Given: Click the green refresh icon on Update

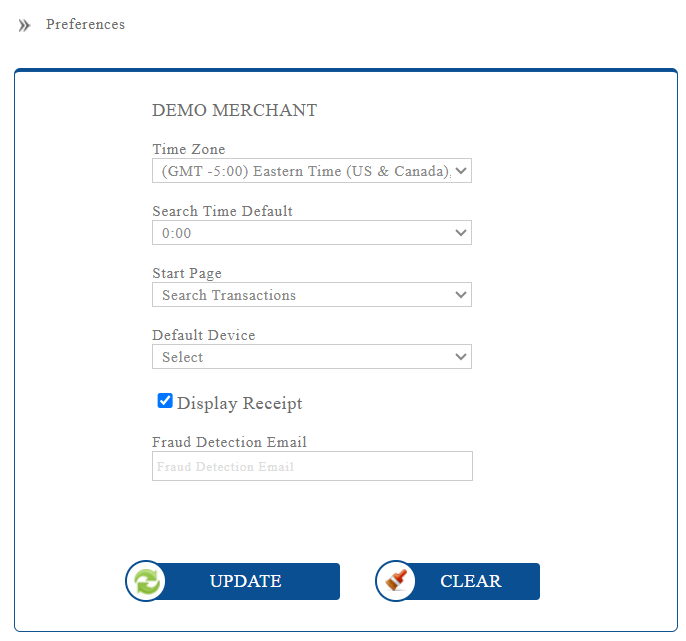Looking at the screenshot, I should pos(145,581).
